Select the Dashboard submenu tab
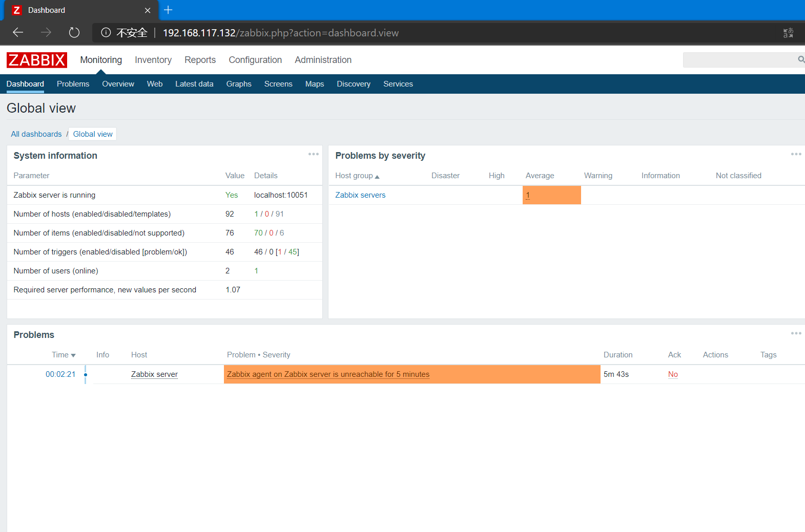This screenshot has height=532, width=805. [x=25, y=84]
